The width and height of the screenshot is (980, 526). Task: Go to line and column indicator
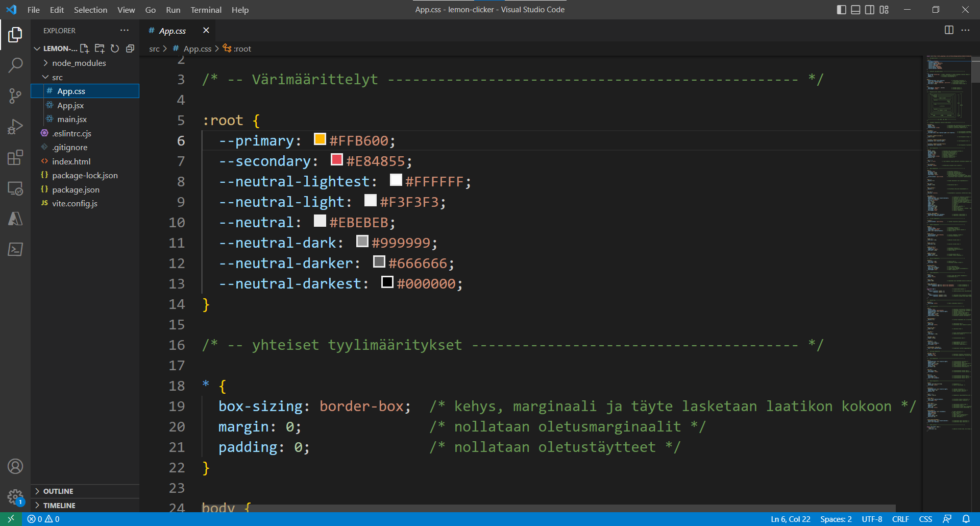click(790, 519)
